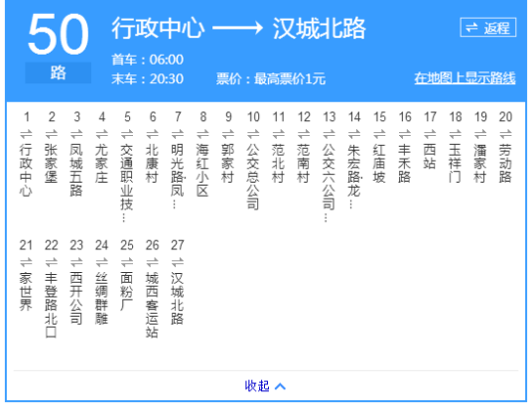The width and height of the screenshot is (532, 409).
Task: Click transfer icon above stop 8 海红小区
Action: pyautogui.click(x=202, y=134)
